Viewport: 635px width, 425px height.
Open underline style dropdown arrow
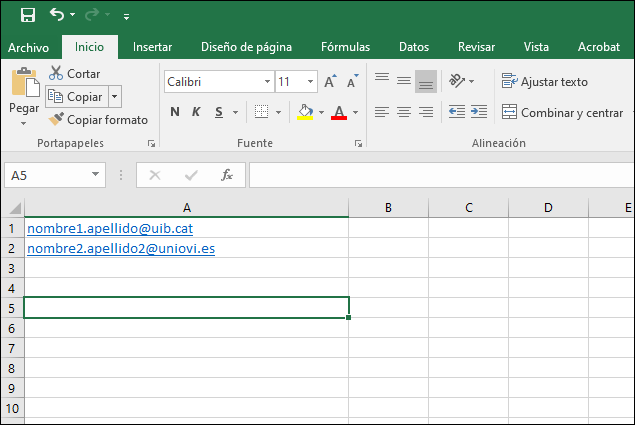(x=235, y=112)
